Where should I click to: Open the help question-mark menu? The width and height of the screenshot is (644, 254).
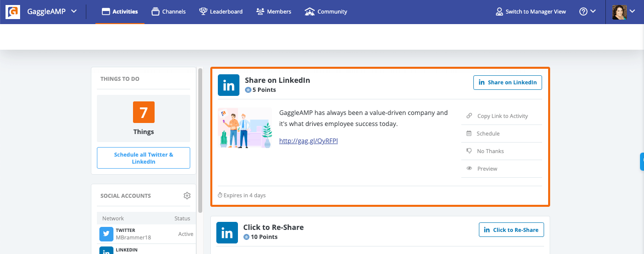point(587,12)
